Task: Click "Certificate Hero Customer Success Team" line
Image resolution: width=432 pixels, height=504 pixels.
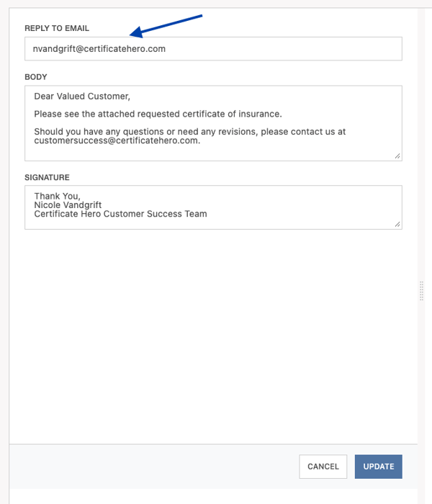Action: [x=120, y=214]
